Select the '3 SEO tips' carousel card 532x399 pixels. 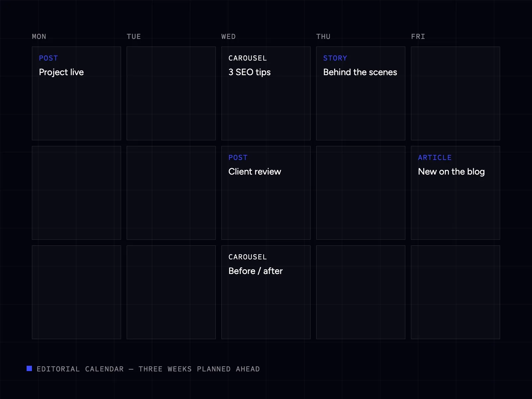[266, 93]
